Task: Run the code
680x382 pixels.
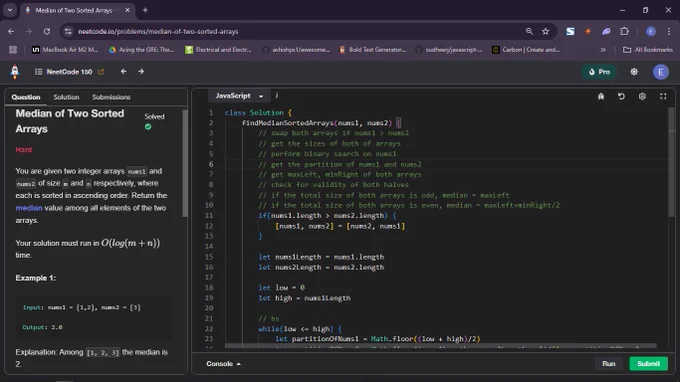Action: point(608,364)
